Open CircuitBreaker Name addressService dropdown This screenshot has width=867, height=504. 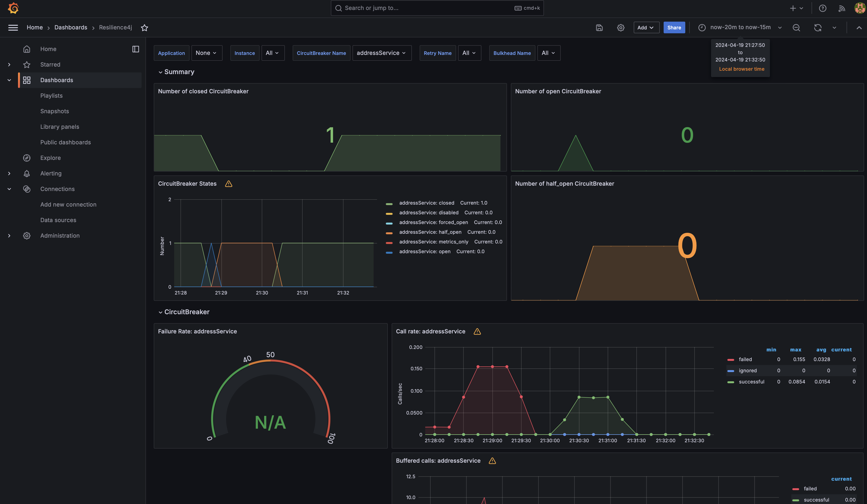pyautogui.click(x=381, y=53)
